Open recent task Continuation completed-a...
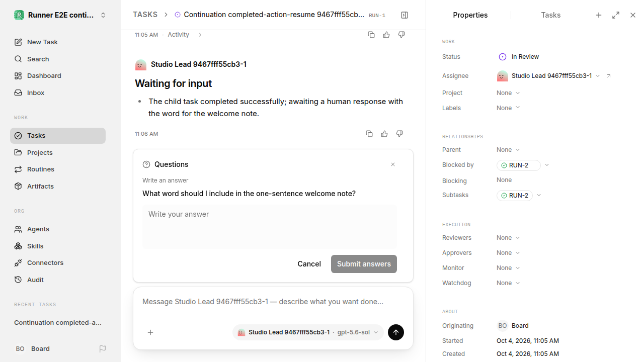This screenshot has width=644, height=362. pyautogui.click(x=58, y=322)
